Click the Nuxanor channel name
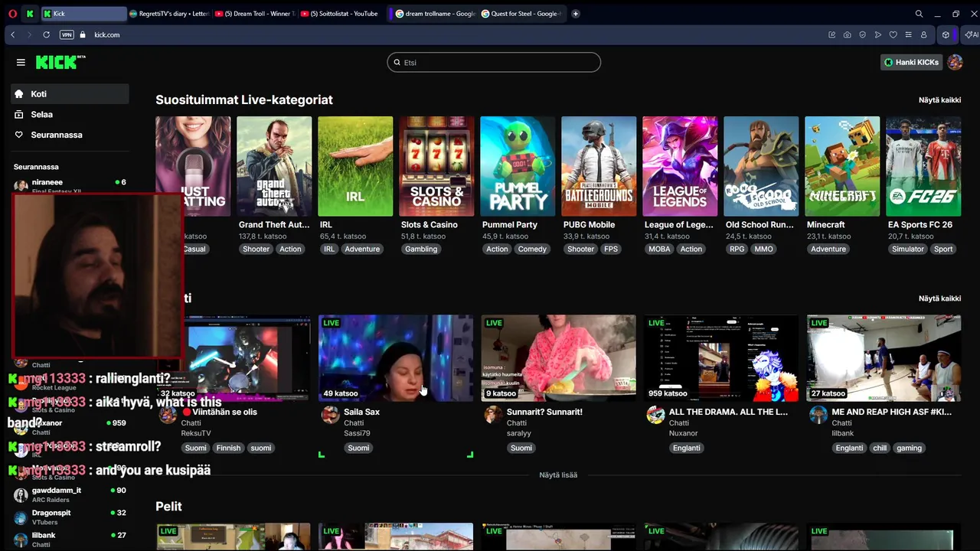980x551 pixels. (684, 433)
